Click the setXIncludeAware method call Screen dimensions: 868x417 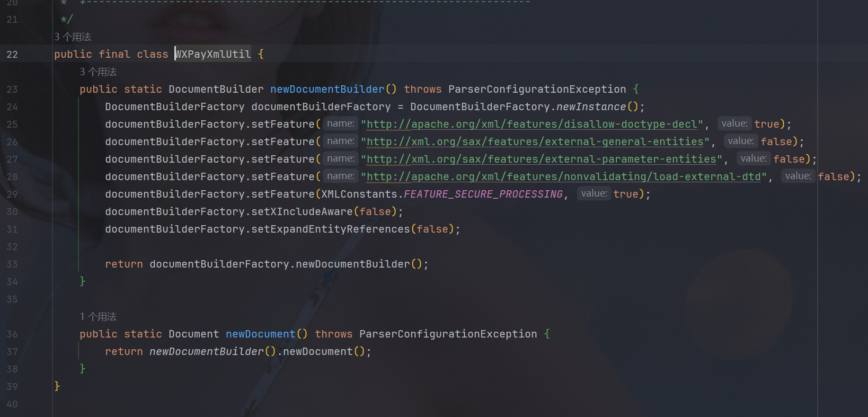(x=302, y=212)
